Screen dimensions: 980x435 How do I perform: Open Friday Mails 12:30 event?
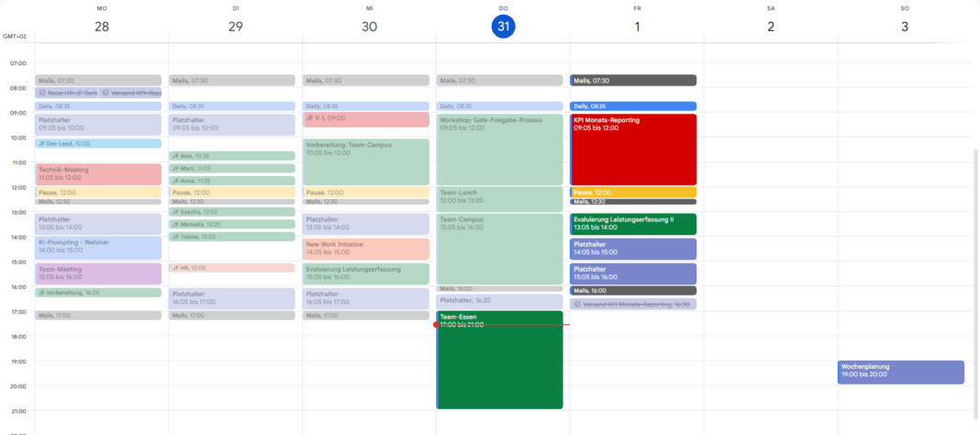coord(633,202)
